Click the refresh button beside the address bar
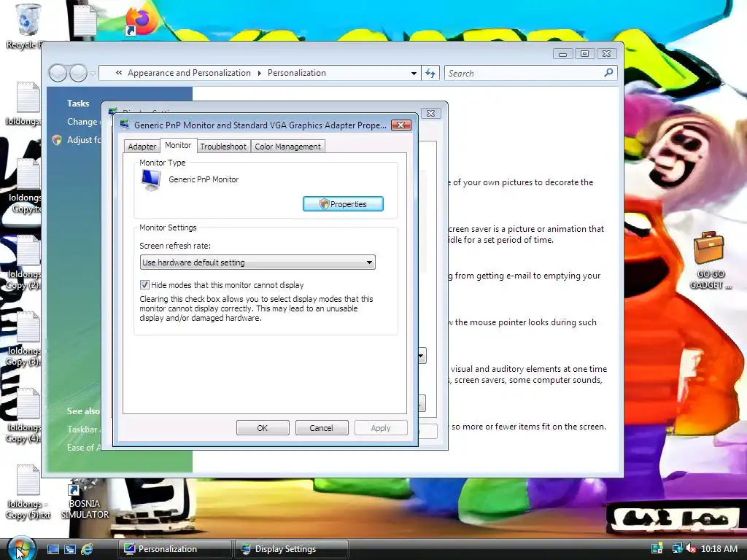The width and height of the screenshot is (747, 560). pyautogui.click(x=430, y=73)
